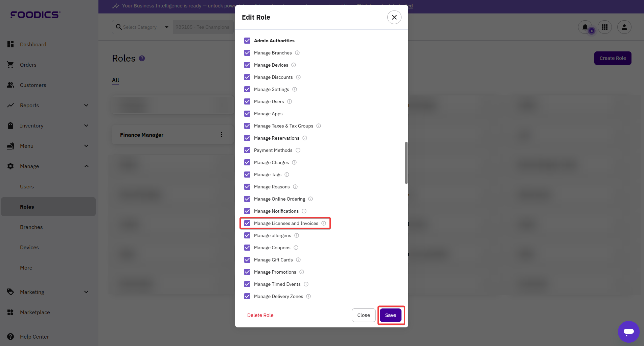Viewport: 644px width, 346px height.
Task: Toggle Manage Timed Events checkbox
Action: pos(247,284)
